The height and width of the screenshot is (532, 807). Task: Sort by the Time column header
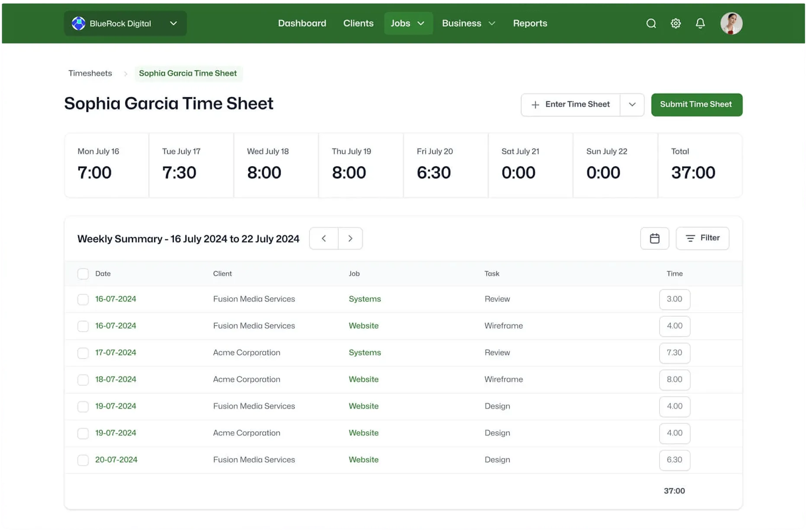click(x=674, y=274)
